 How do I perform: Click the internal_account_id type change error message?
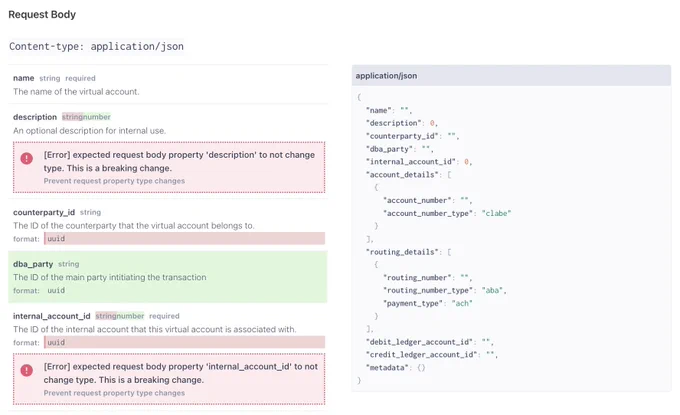(x=180, y=373)
